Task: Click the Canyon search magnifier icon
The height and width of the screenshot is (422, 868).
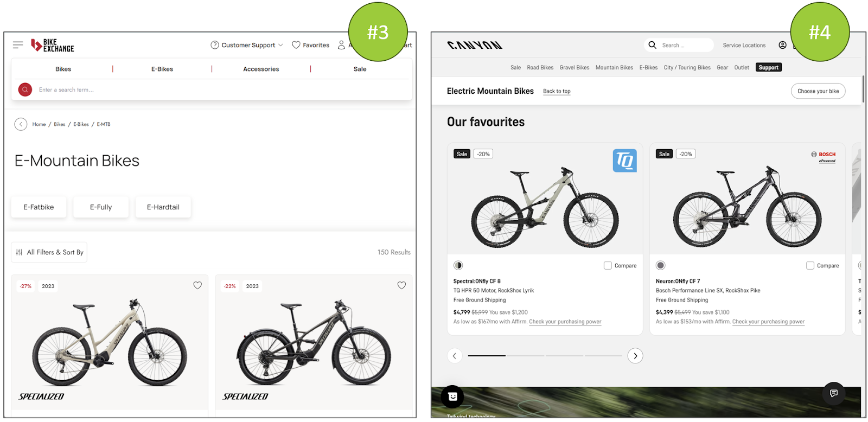Action: tap(652, 45)
